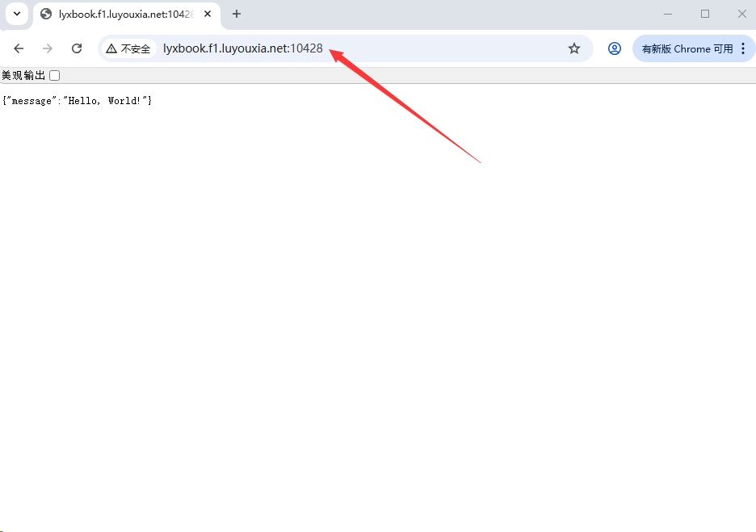The image size is (756, 532).
Task: Reload the current page
Action: click(x=77, y=48)
